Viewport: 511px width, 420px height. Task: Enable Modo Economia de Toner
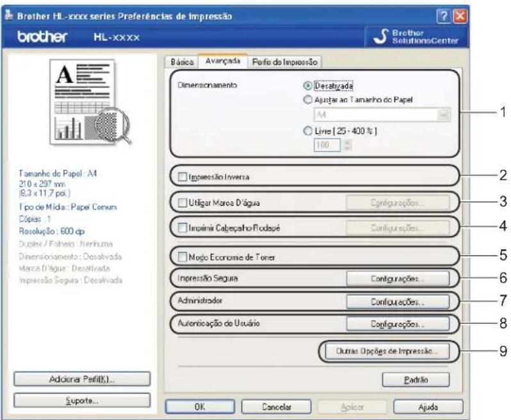click(182, 257)
